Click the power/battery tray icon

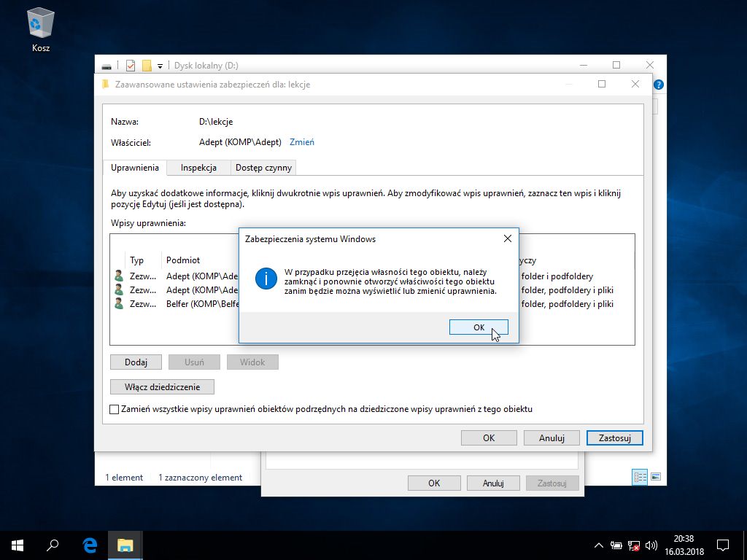point(616,545)
